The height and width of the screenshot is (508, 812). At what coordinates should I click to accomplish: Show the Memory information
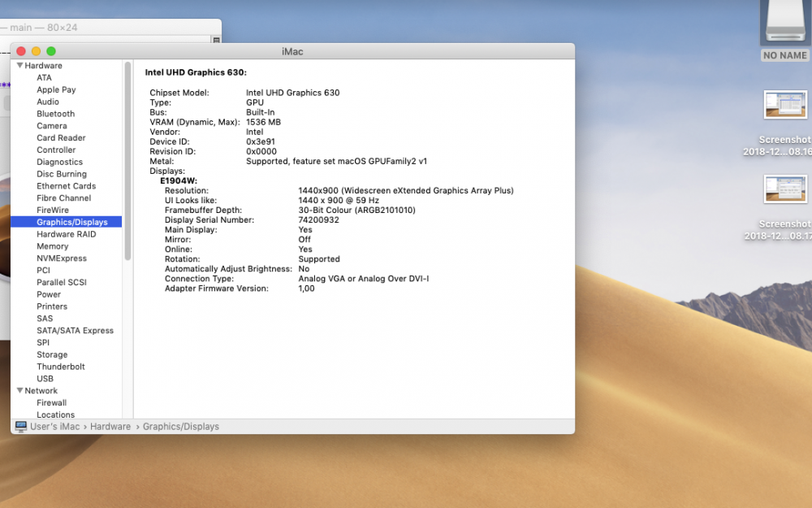point(52,246)
